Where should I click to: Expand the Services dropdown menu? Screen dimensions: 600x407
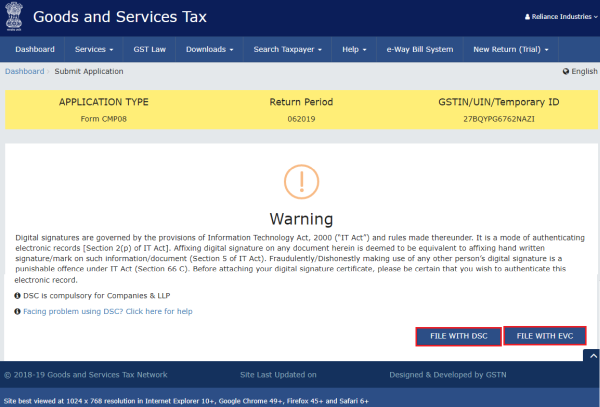(94, 49)
